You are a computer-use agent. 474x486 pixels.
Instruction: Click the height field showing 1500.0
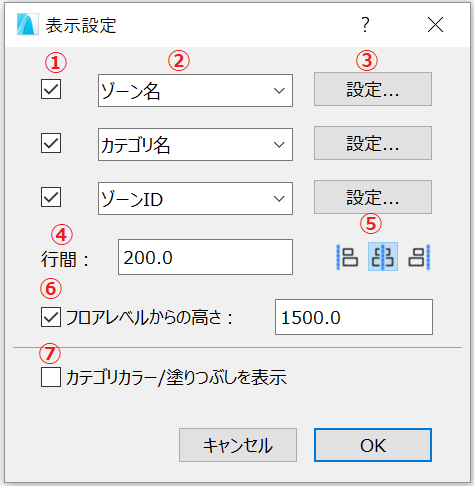(x=354, y=317)
